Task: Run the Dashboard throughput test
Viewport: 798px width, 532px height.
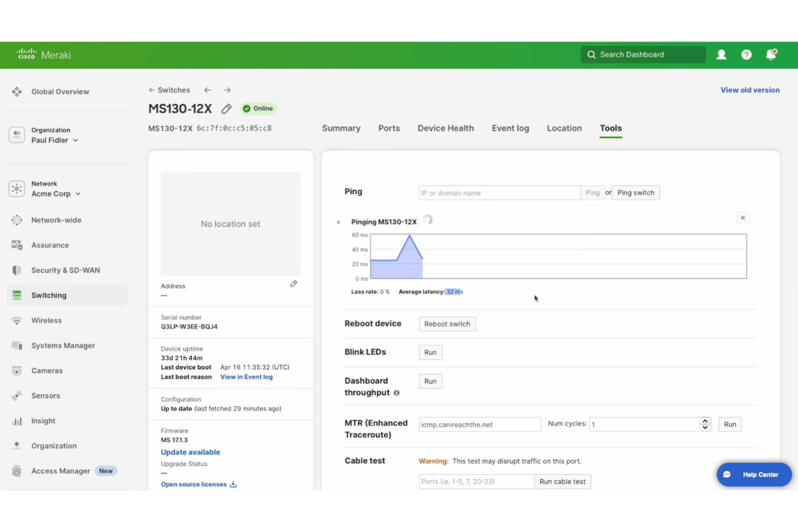Action: (430, 381)
